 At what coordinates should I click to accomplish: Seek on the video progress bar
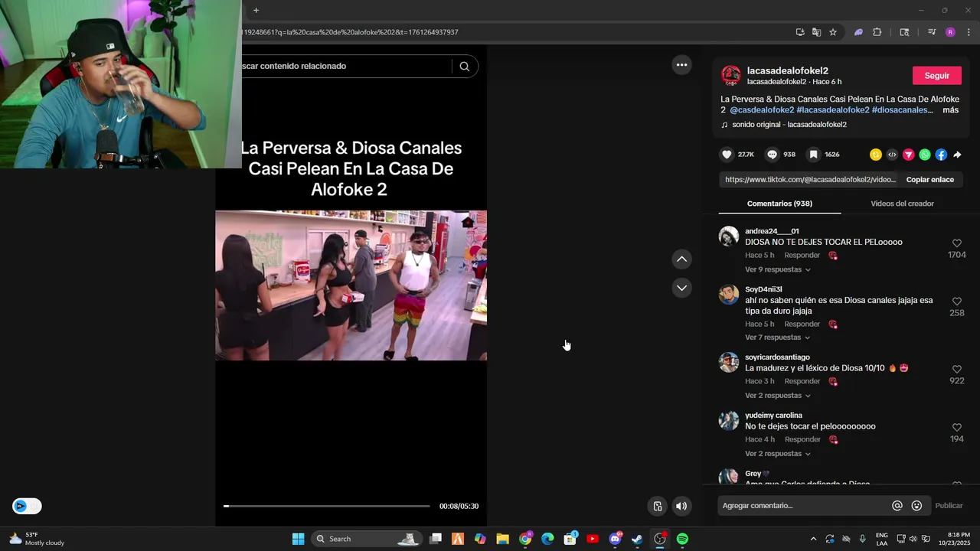327,506
